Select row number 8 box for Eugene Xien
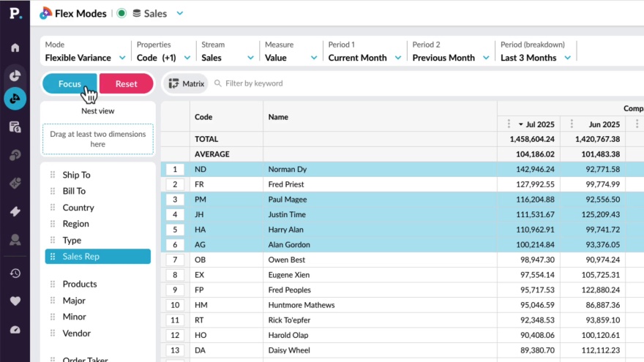Image resolution: width=644 pixels, height=362 pixels. (175, 274)
